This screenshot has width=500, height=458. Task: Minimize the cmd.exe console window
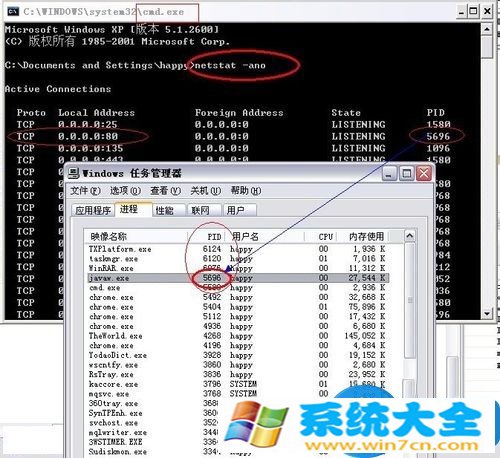(x=461, y=12)
